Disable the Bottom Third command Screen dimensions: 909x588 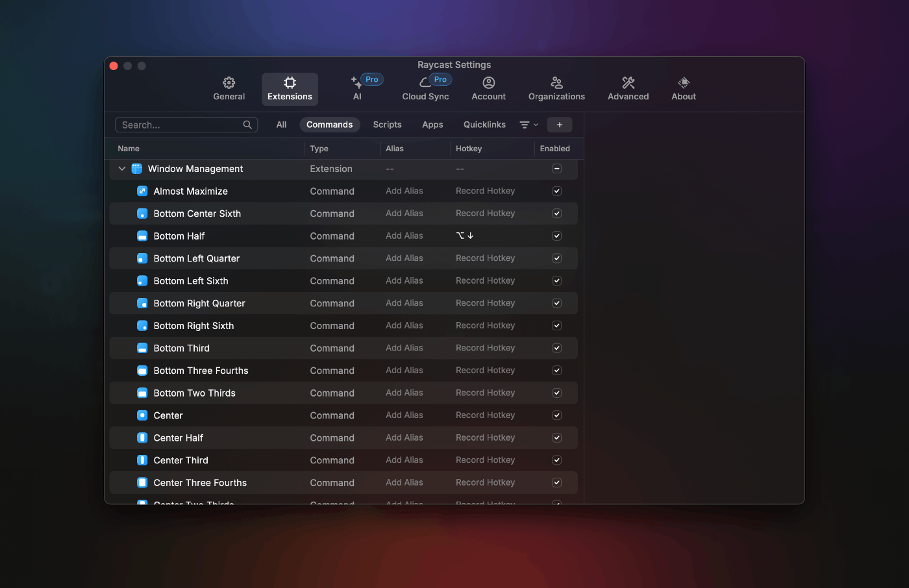pos(556,348)
